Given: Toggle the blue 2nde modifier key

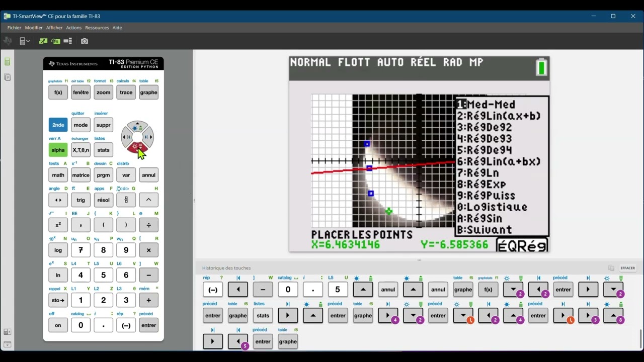Looking at the screenshot, I should tap(58, 125).
